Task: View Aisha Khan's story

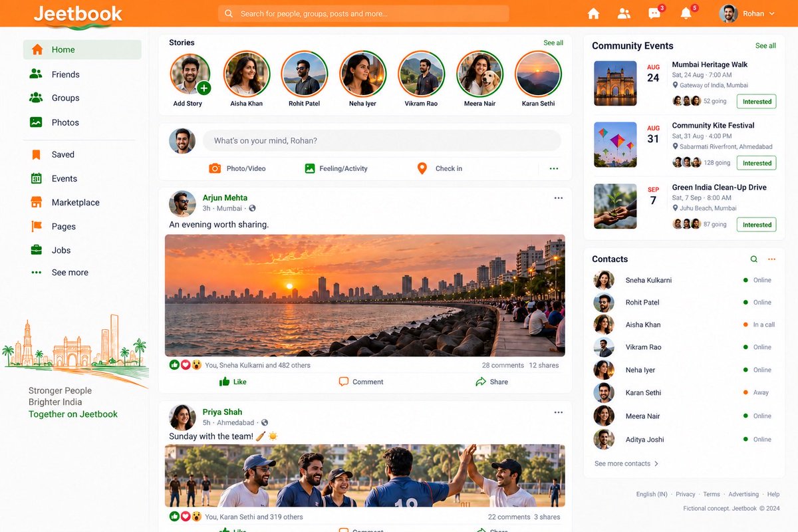Action: pos(247,74)
